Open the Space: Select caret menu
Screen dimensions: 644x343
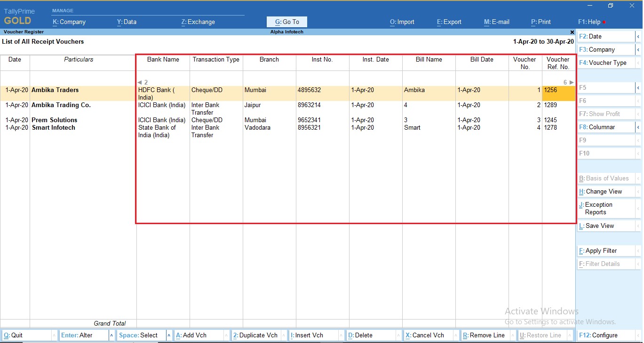169,335
